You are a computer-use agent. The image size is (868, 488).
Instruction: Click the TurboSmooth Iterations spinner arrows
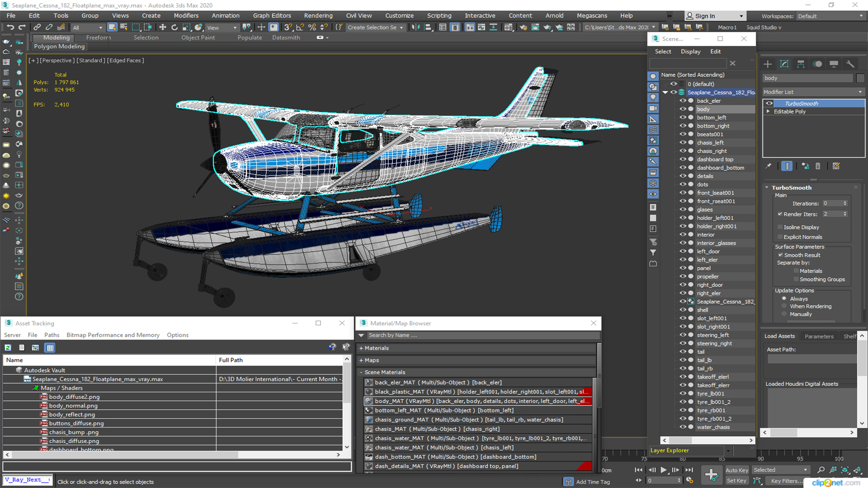[845, 204]
